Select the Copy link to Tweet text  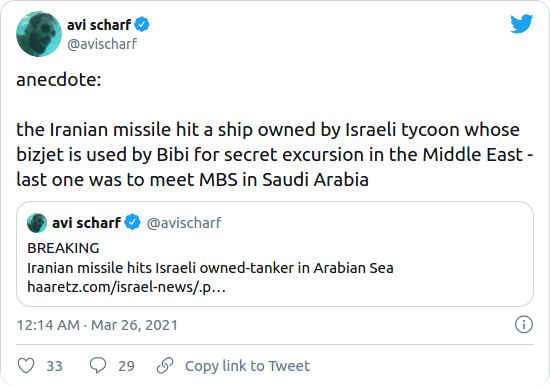(247, 366)
